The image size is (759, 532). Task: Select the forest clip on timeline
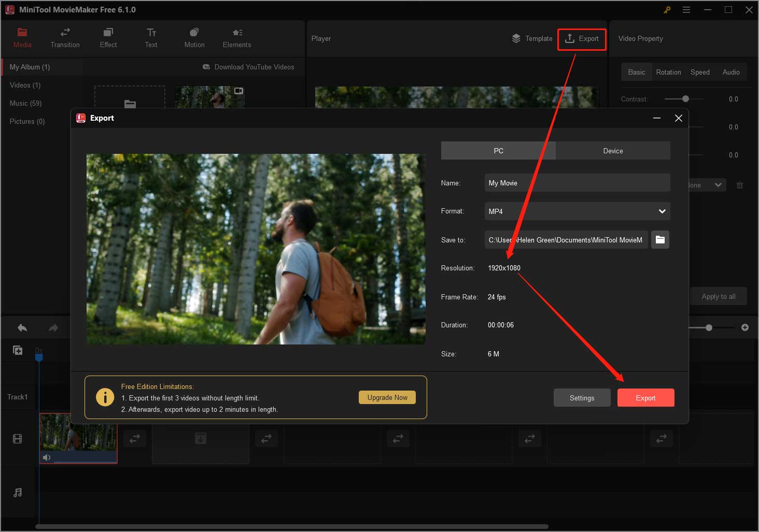78,438
